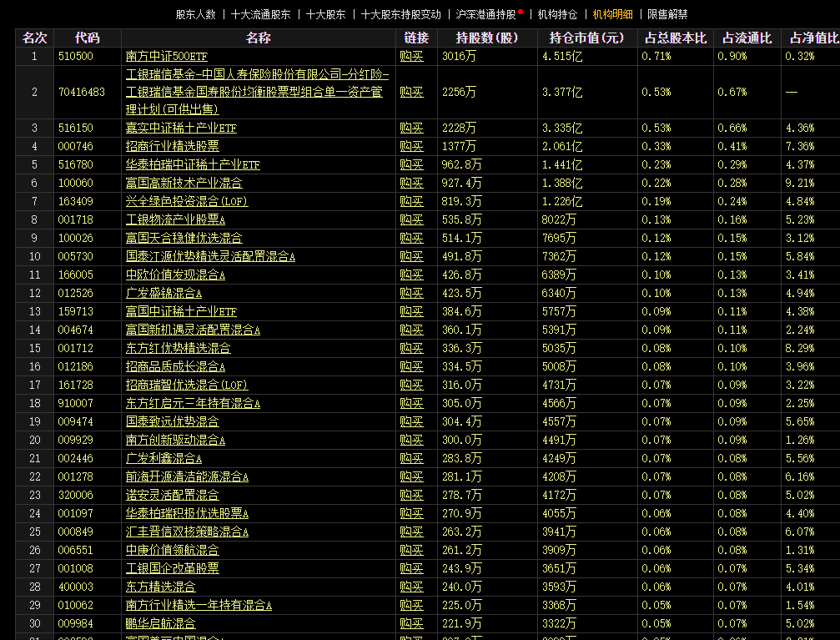Switch to 十大流通股东 tab
This screenshot has width=840, height=640.
(x=261, y=14)
